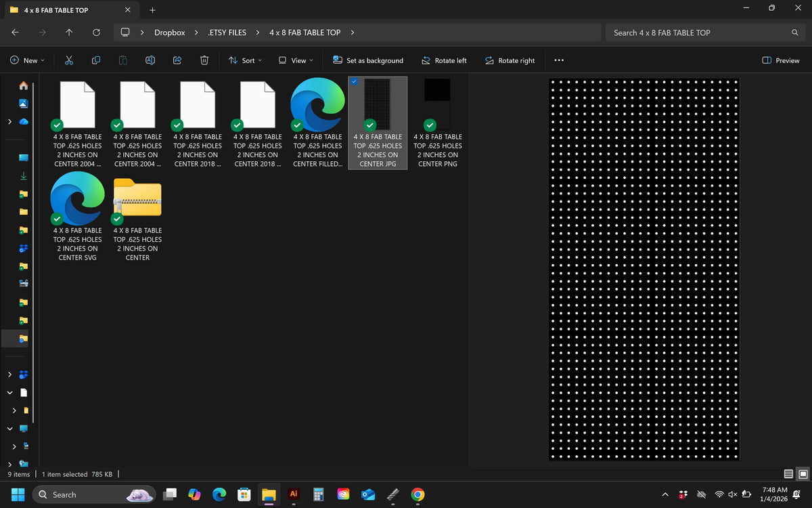
Task: Open Downloads from sidebar arrow icon
Action: (24, 176)
